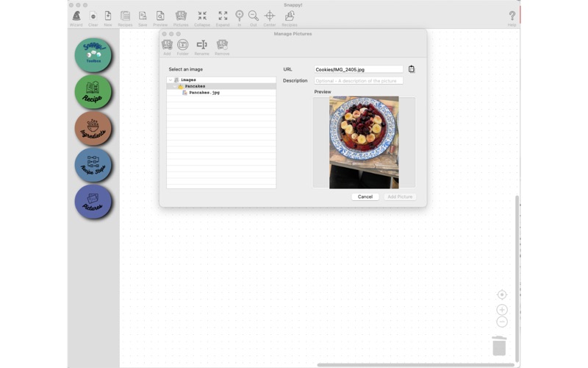
Task: Click Recipies export icon beside Center
Action: (x=290, y=16)
